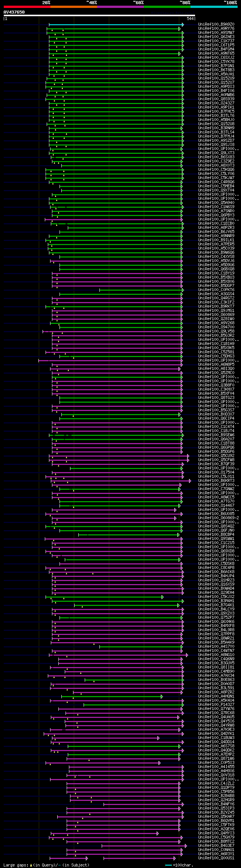Viewport: 241px width, 868px height.
Task: Select the UniRef100_O24327 label
Action: 216,103
